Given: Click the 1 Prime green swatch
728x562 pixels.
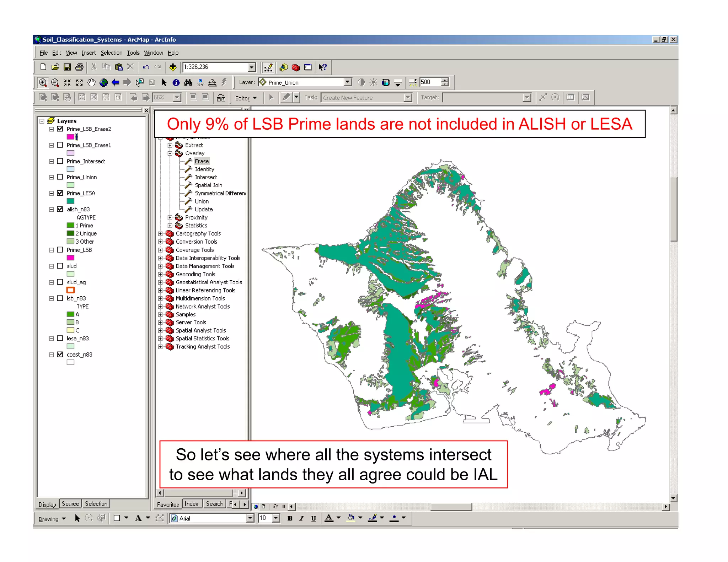Looking at the screenshot, I should pos(70,225).
